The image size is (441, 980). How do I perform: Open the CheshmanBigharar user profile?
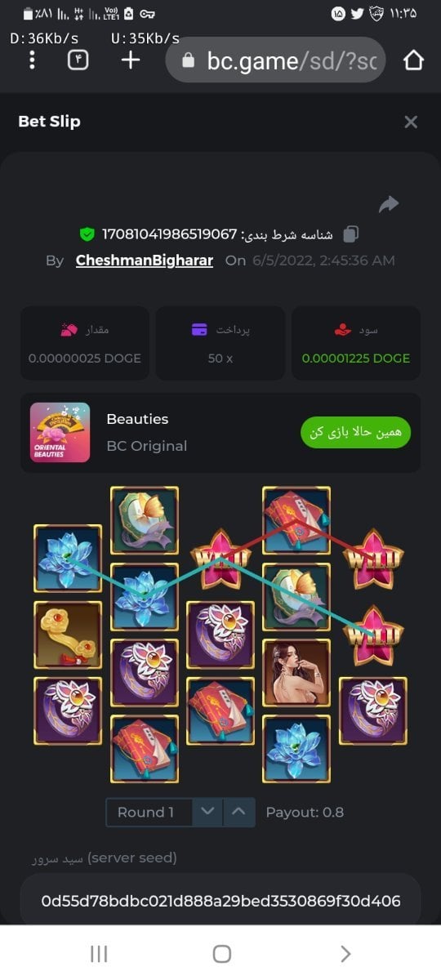[145, 261]
